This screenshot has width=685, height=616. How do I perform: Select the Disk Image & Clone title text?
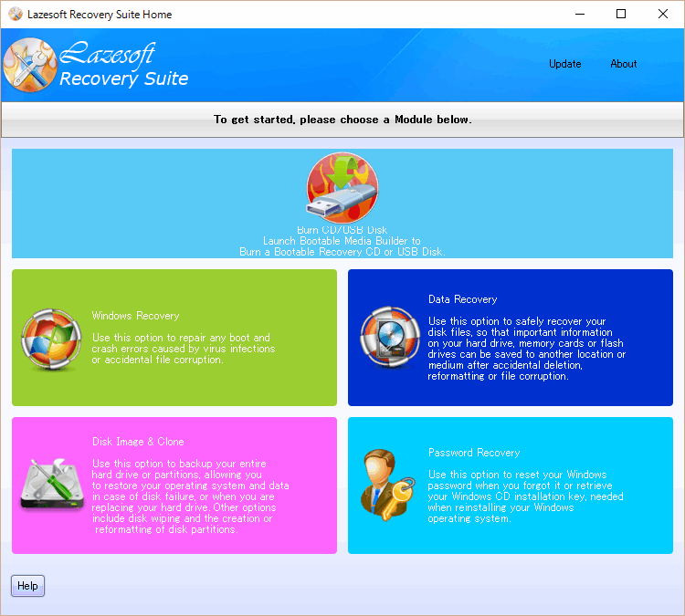pos(138,442)
